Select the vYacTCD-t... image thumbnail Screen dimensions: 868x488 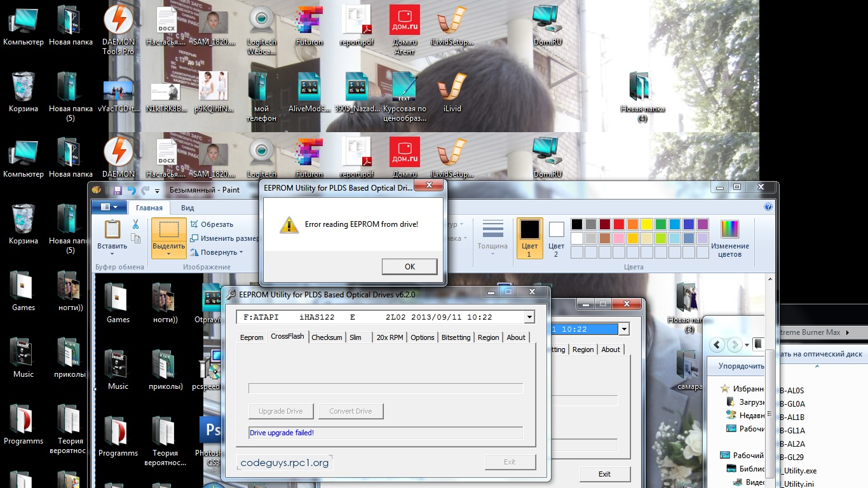(118, 97)
